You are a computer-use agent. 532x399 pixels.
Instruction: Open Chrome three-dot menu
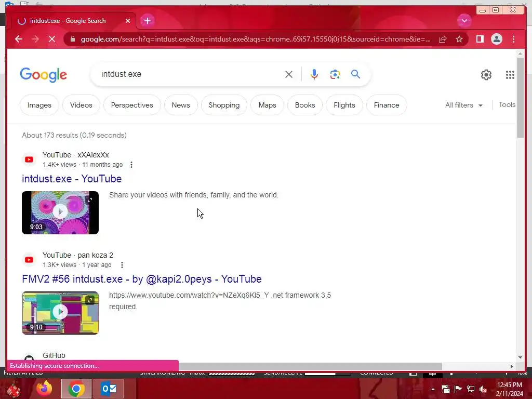513,39
